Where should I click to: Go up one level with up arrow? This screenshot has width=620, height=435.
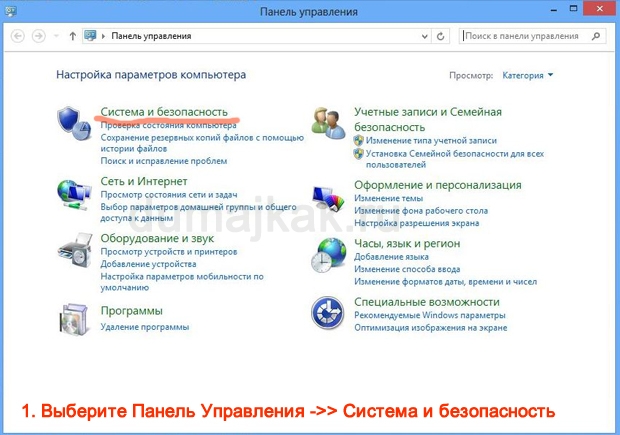tap(72, 36)
